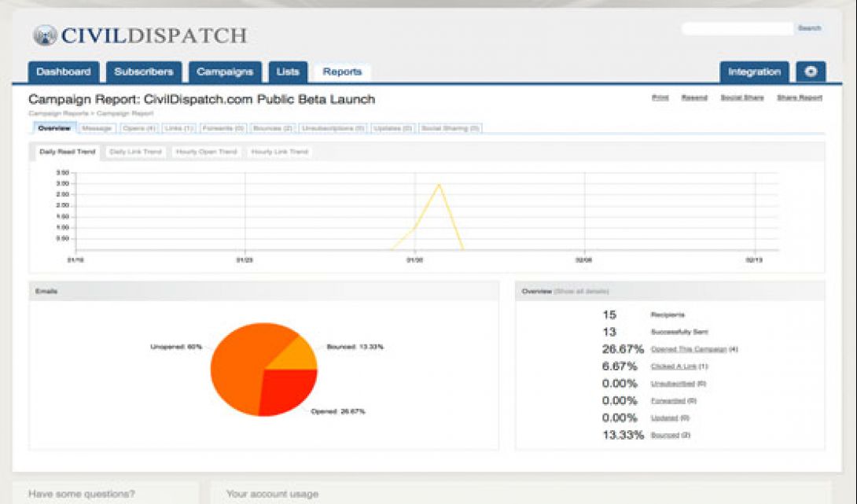This screenshot has height=504, width=857.
Task: Open the settings gear button
Action: point(811,72)
